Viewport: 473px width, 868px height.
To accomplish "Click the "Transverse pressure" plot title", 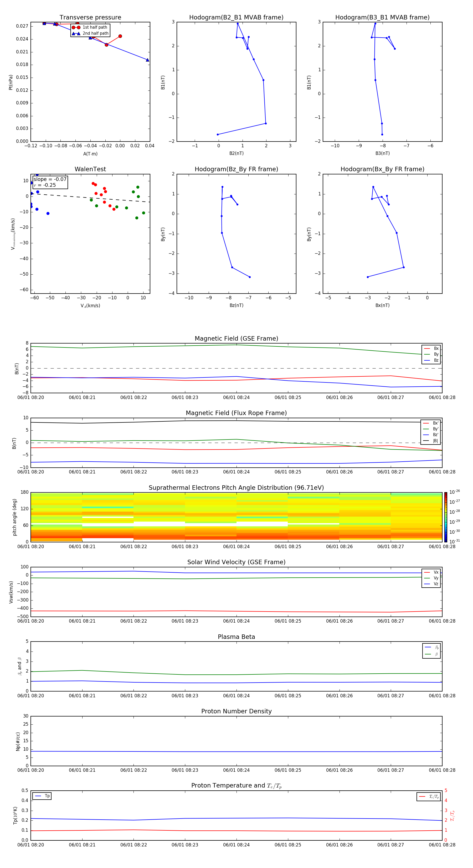I will click(90, 18).
